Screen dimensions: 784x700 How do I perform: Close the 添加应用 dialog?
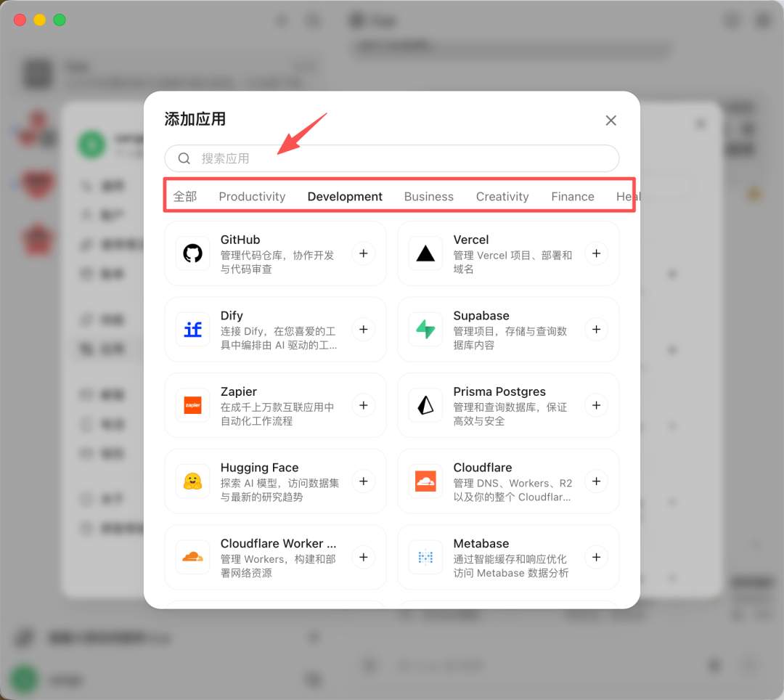(611, 121)
